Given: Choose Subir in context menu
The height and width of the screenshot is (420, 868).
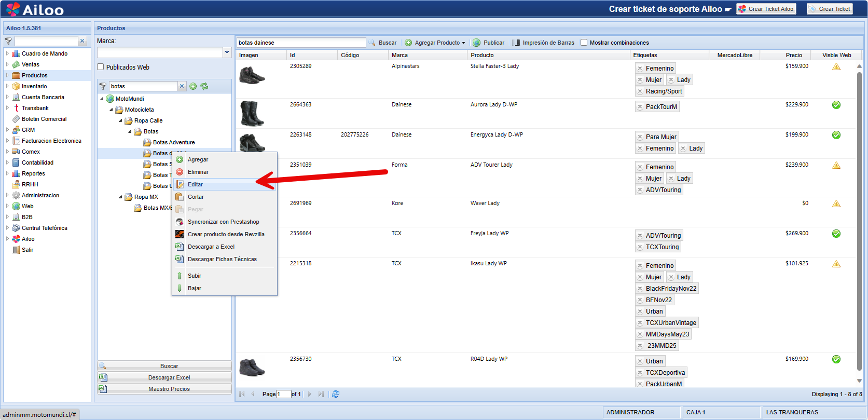Looking at the screenshot, I should (225, 276).
